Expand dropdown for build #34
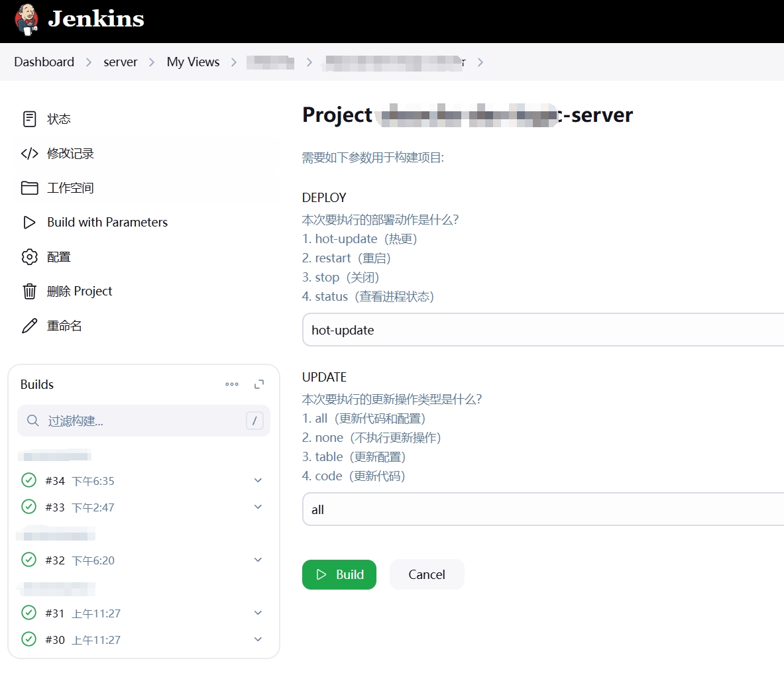Screen dimensions: 784x681 [258, 480]
